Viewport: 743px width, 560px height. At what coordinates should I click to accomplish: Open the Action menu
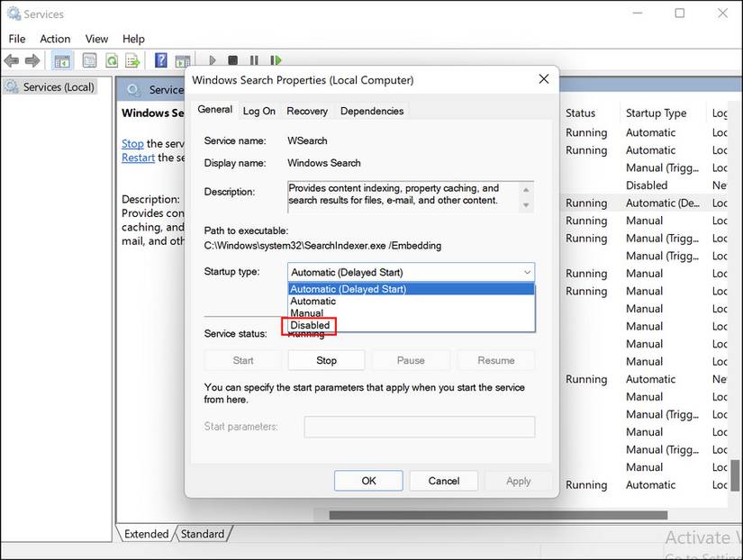pyautogui.click(x=55, y=39)
